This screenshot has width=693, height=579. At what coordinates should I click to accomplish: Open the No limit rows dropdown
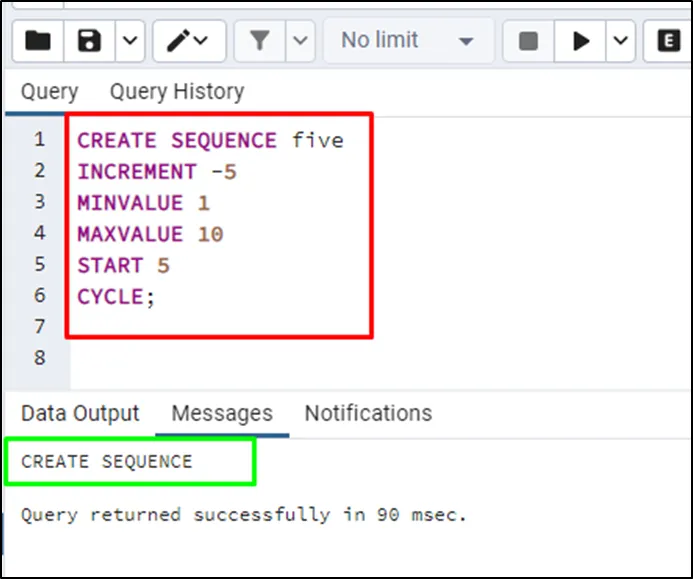(407, 41)
